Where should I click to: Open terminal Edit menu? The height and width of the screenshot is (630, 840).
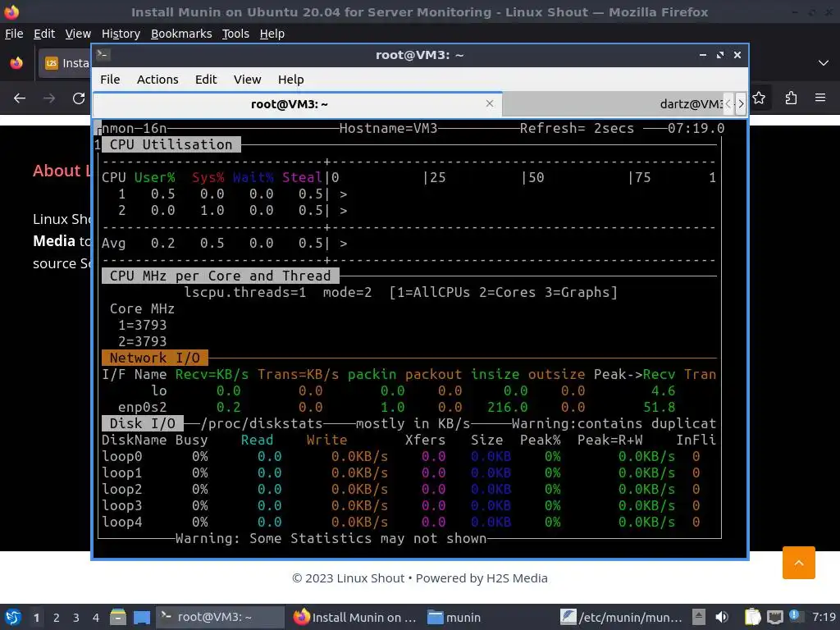[x=206, y=80]
